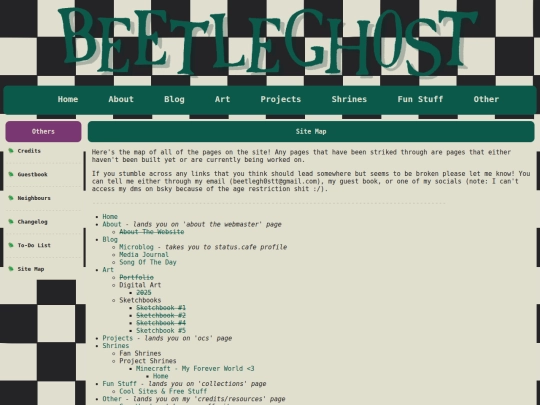Open the Song Of The Day link
Viewport: 540px width, 405px height.
click(x=148, y=262)
